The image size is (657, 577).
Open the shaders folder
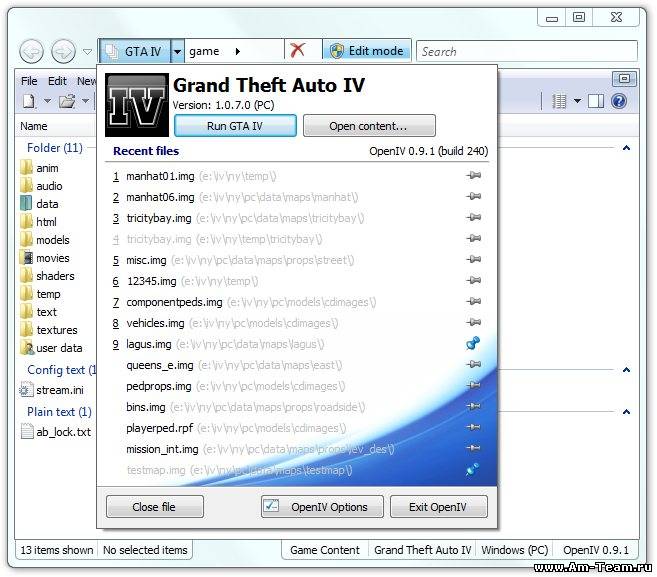click(47, 276)
